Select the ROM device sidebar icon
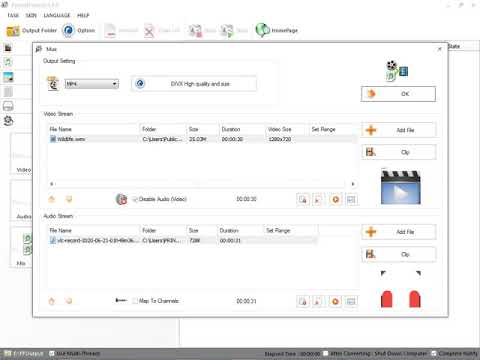 8,106
